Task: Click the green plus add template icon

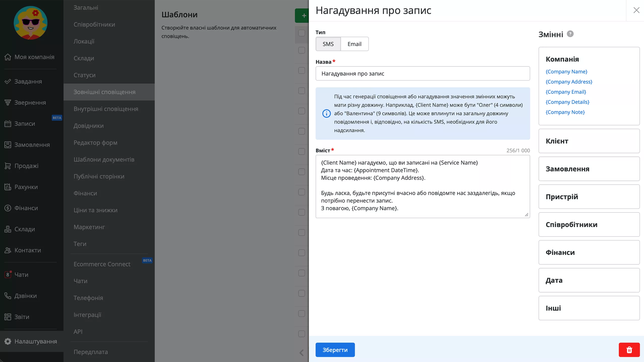Action: 304,16
